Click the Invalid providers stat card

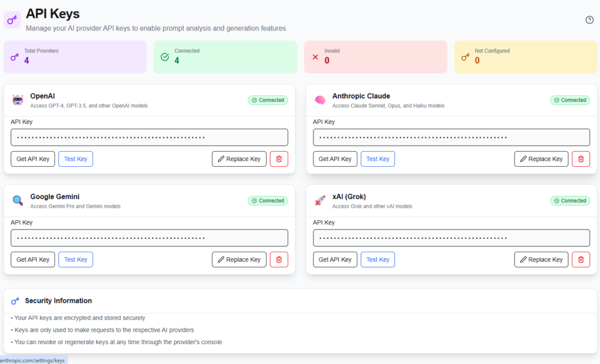pos(375,57)
